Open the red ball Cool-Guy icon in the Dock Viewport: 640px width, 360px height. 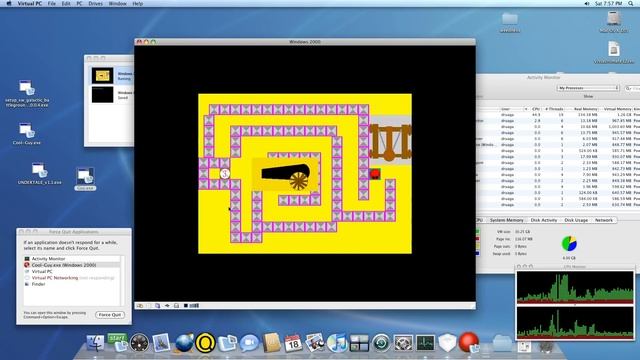coord(469,342)
